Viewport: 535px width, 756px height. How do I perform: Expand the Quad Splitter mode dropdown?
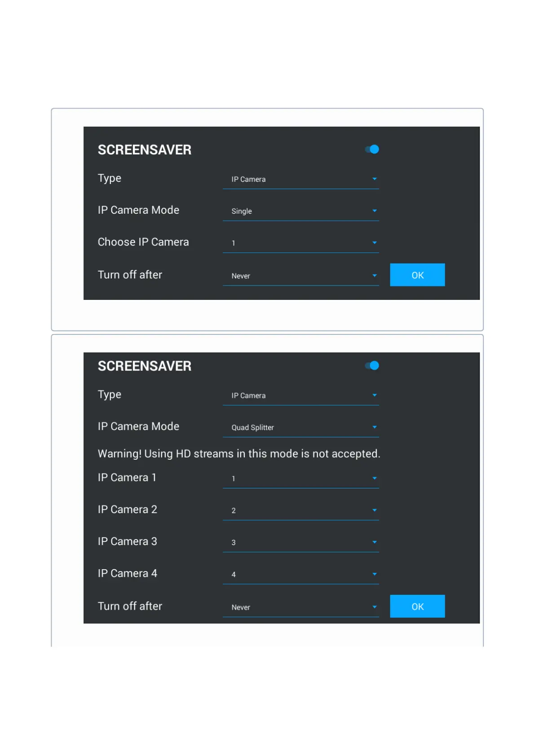[301, 428]
